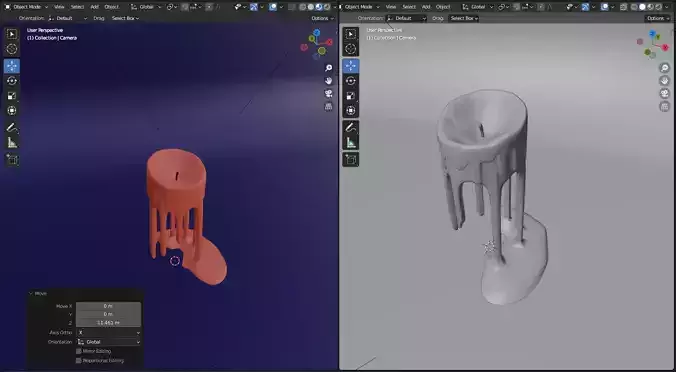Click the zoom magnifier icon in right viewport
The height and width of the screenshot is (372, 676).
click(664, 68)
